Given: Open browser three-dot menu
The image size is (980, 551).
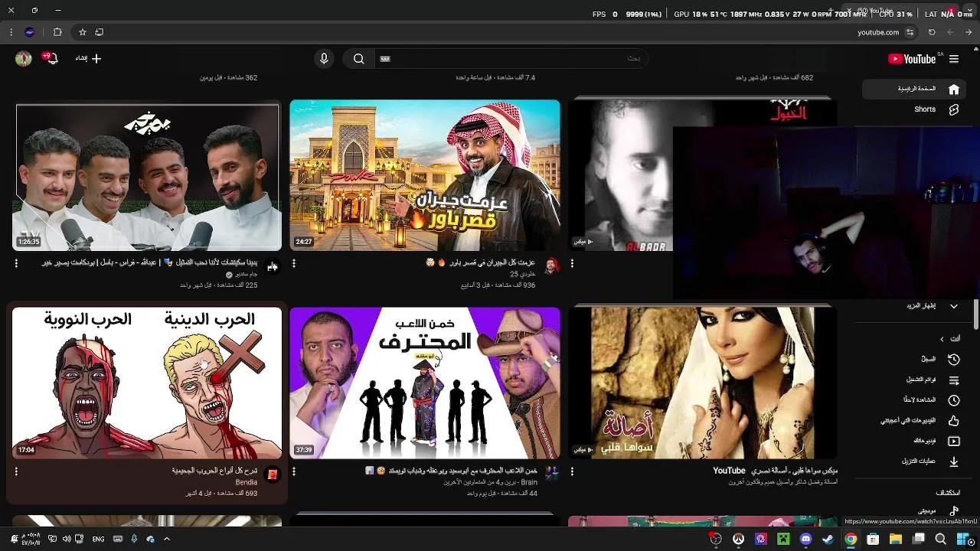Looking at the screenshot, I should point(11,32).
